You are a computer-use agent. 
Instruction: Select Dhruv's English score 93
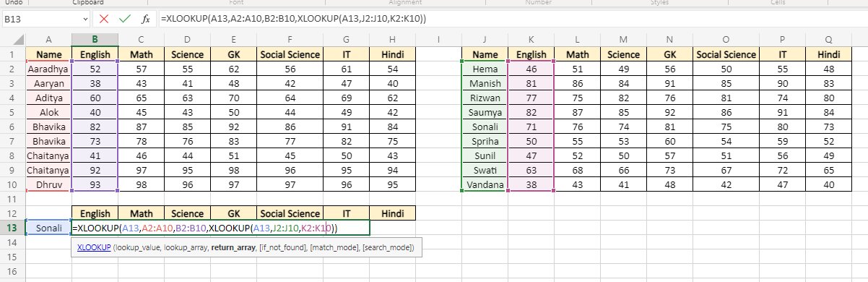coord(95,184)
